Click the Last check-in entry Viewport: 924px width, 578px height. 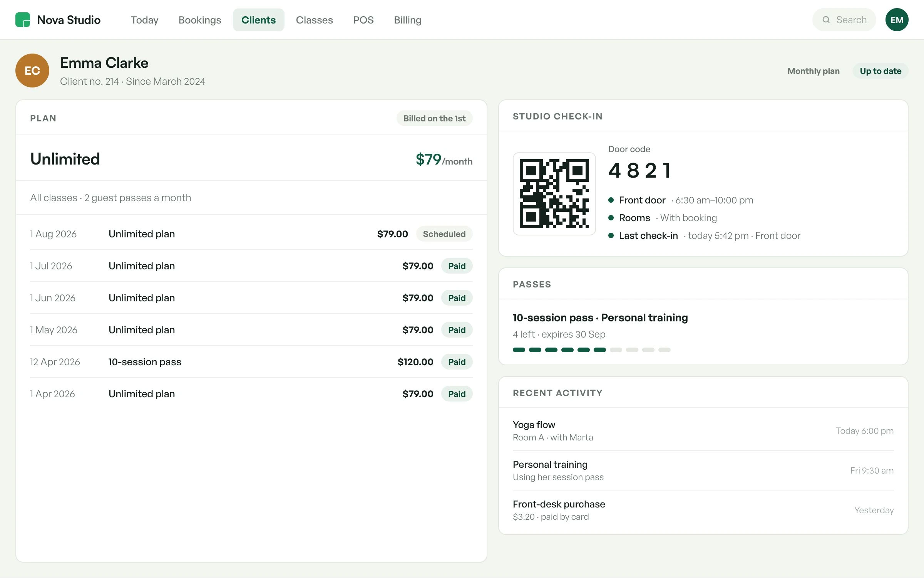click(x=704, y=235)
